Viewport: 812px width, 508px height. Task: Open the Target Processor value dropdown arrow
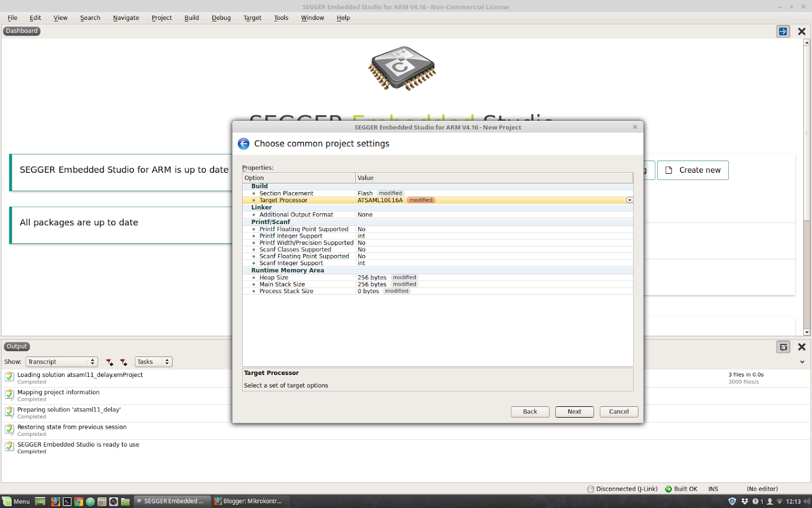tap(629, 200)
